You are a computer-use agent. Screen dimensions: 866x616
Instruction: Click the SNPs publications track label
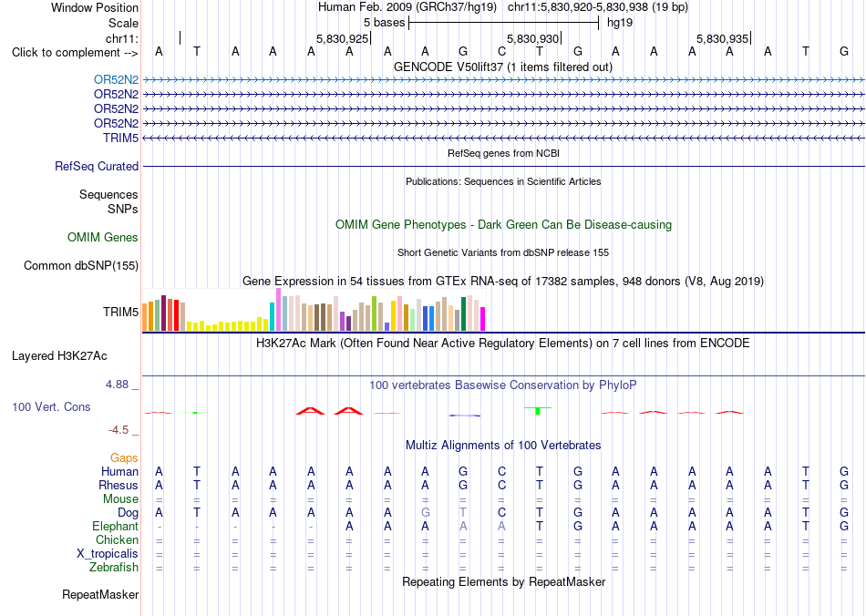coord(123,210)
